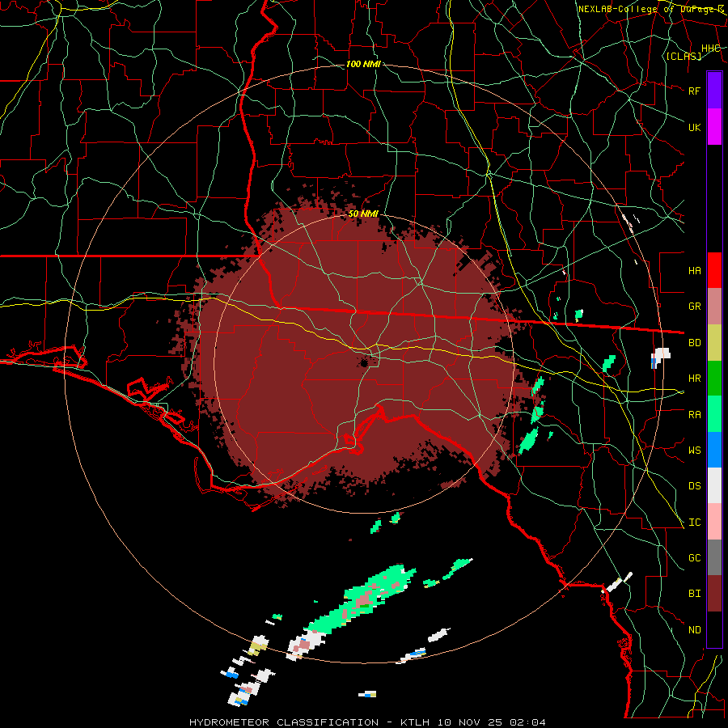Click the purple RF legend color swatch
This screenshot has width=728, height=728.
point(714,91)
